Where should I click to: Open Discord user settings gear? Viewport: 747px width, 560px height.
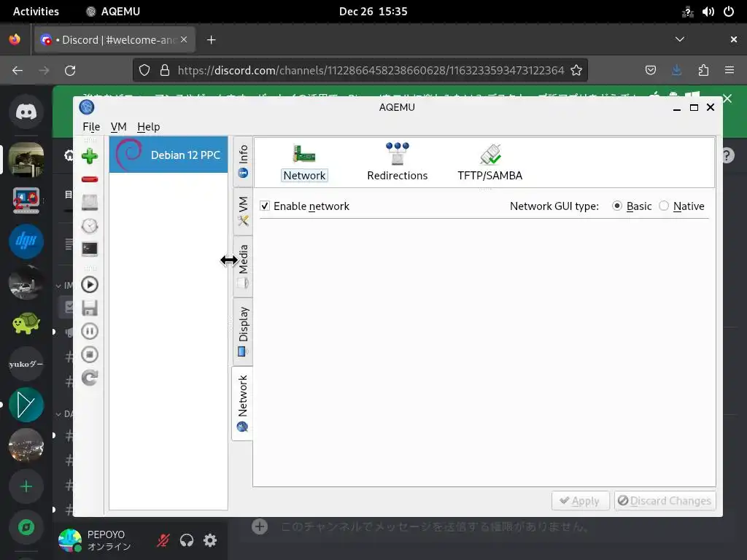(210, 540)
